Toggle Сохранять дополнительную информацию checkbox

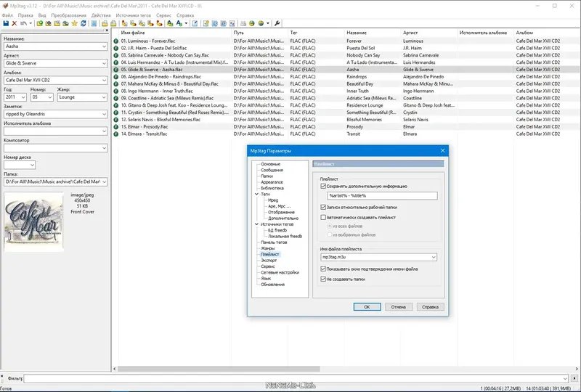coord(323,186)
